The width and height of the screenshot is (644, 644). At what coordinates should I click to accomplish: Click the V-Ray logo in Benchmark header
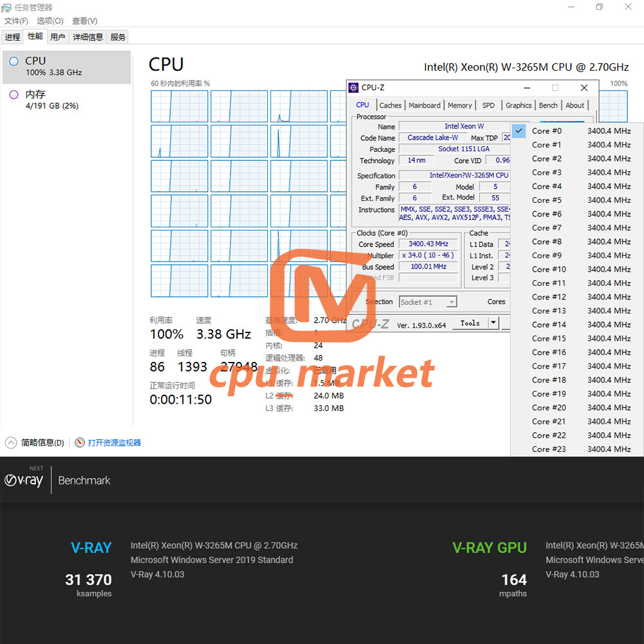(24, 480)
